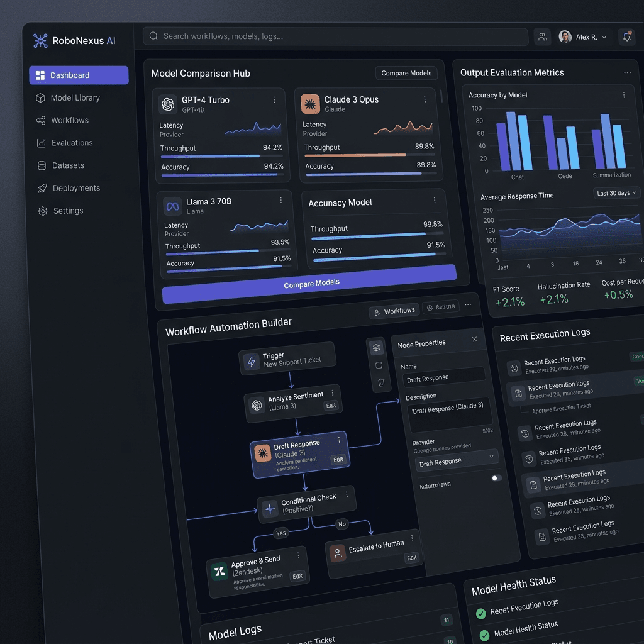Click the No branch label
644x644 pixels.
(x=341, y=524)
